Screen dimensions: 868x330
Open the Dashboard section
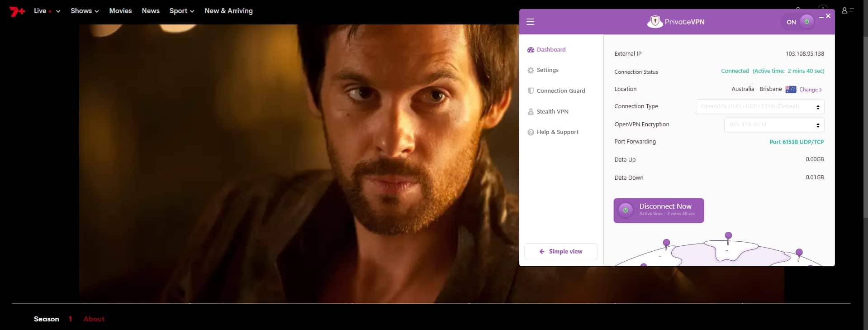(x=546, y=50)
